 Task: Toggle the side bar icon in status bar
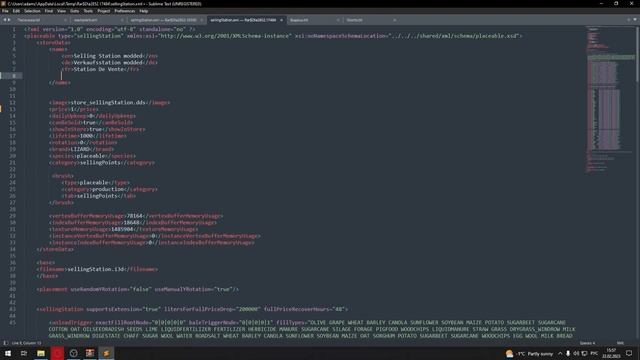(x=6, y=343)
